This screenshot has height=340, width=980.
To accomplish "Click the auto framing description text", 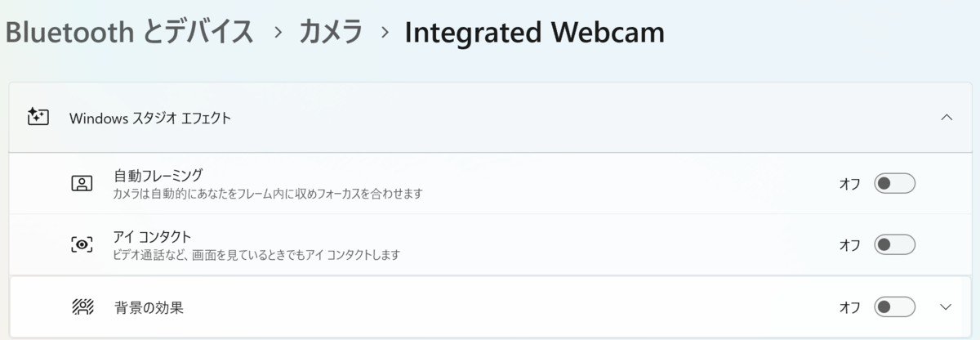I will click(268, 194).
